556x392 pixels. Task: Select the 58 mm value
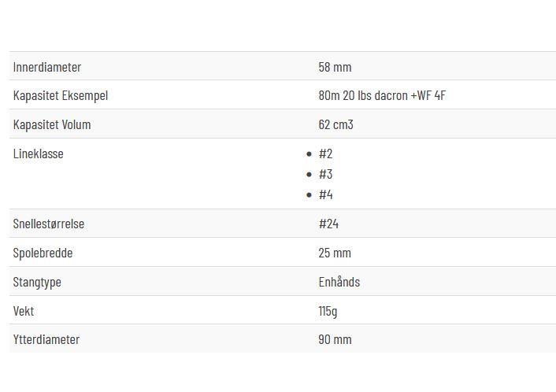pyautogui.click(x=335, y=67)
